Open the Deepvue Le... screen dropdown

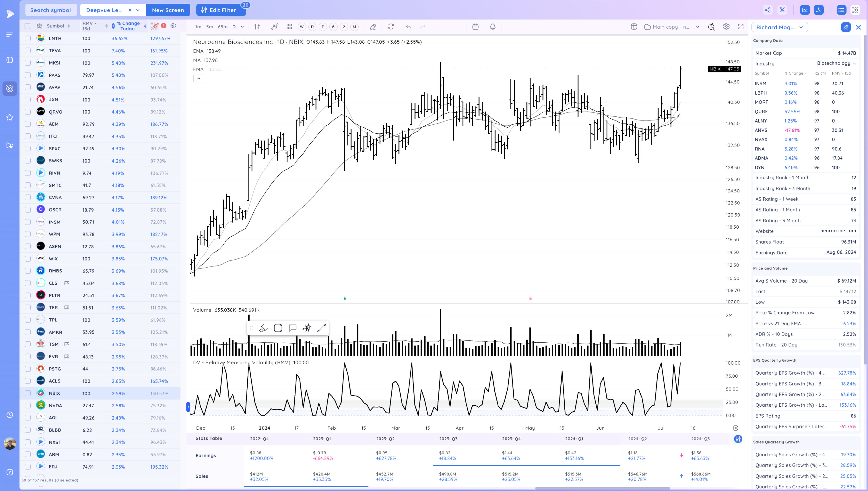(x=138, y=10)
